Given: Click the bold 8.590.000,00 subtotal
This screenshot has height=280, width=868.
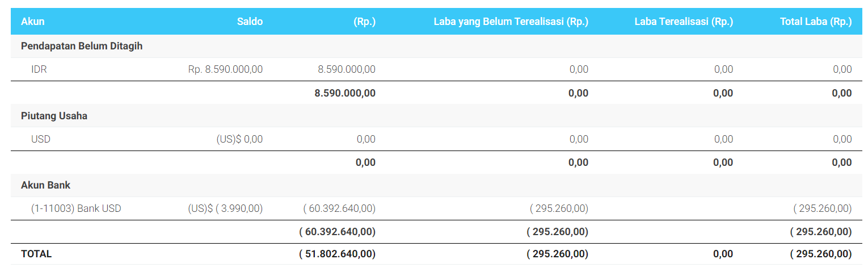Looking at the screenshot, I should tap(344, 93).
